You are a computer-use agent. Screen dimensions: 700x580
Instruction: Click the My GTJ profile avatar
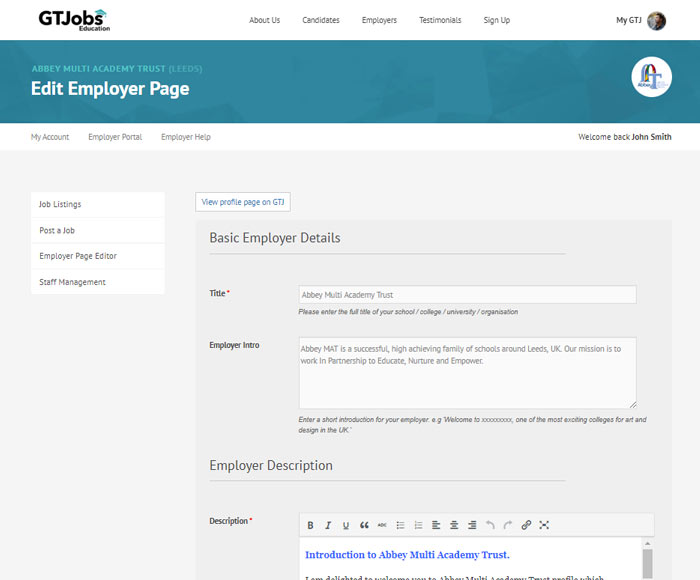point(656,21)
